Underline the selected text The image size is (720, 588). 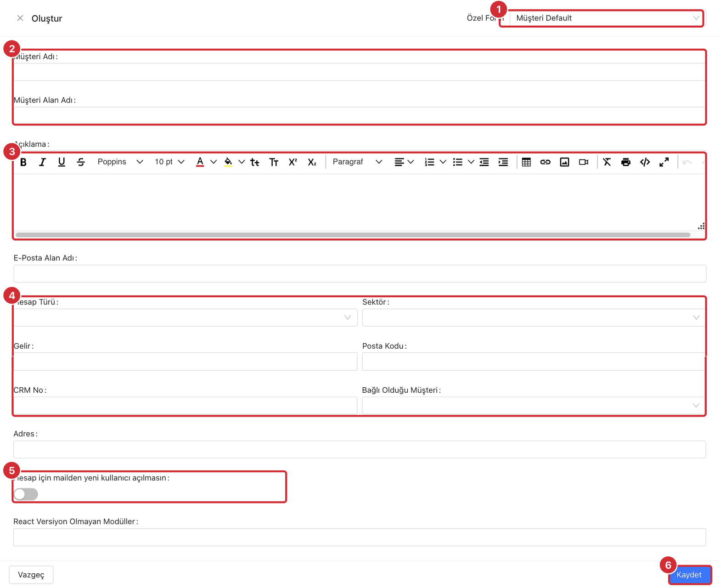click(62, 162)
